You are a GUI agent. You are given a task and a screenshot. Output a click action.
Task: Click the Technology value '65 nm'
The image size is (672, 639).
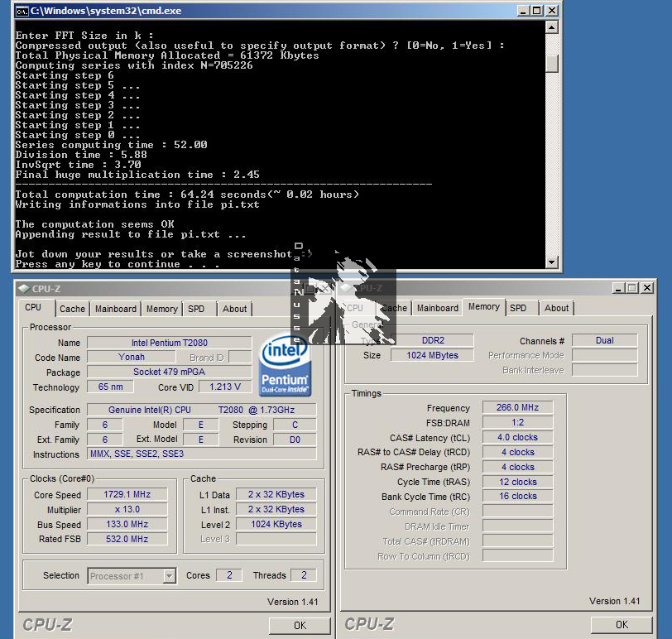point(110,387)
